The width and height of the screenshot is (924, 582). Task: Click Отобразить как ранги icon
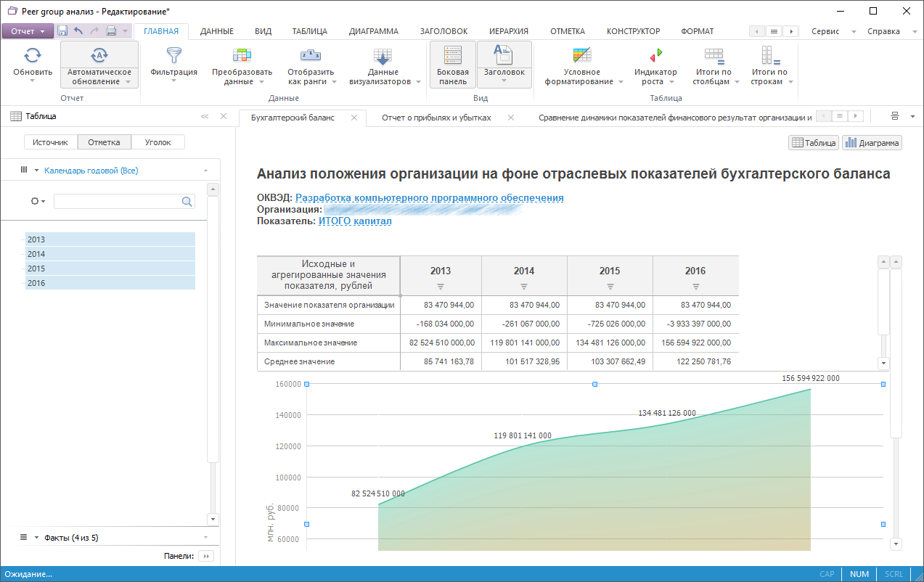(310, 55)
